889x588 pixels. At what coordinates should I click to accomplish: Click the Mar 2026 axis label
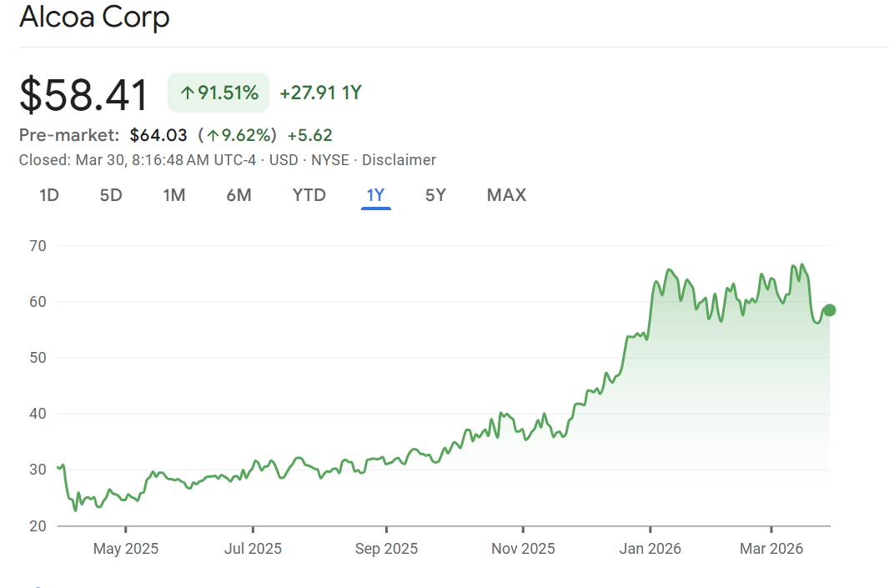point(771,548)
